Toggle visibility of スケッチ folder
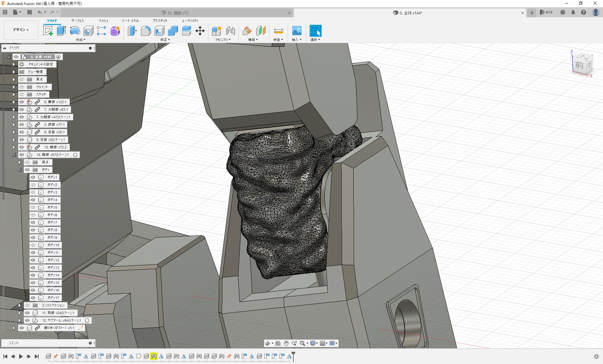603x364 pixels. [22, 94]
